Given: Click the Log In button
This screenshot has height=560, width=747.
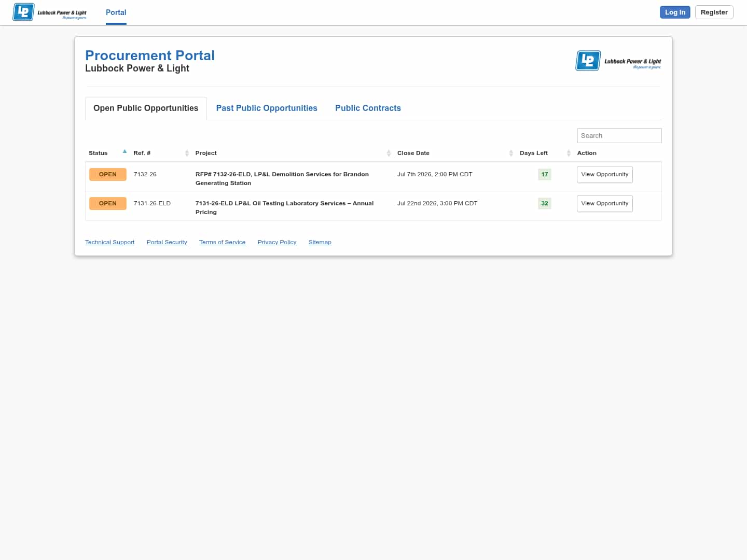Looking at the screenshot, I should point(675,12).
